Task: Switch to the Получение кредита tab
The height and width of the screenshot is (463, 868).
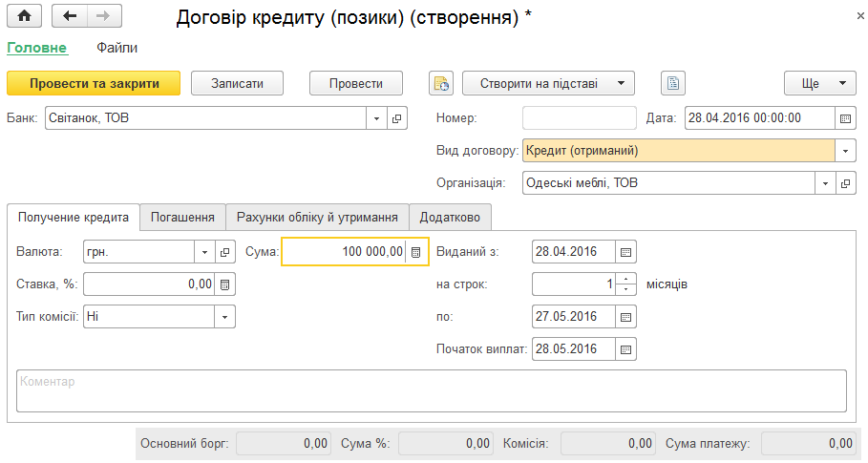Action: 74,217
